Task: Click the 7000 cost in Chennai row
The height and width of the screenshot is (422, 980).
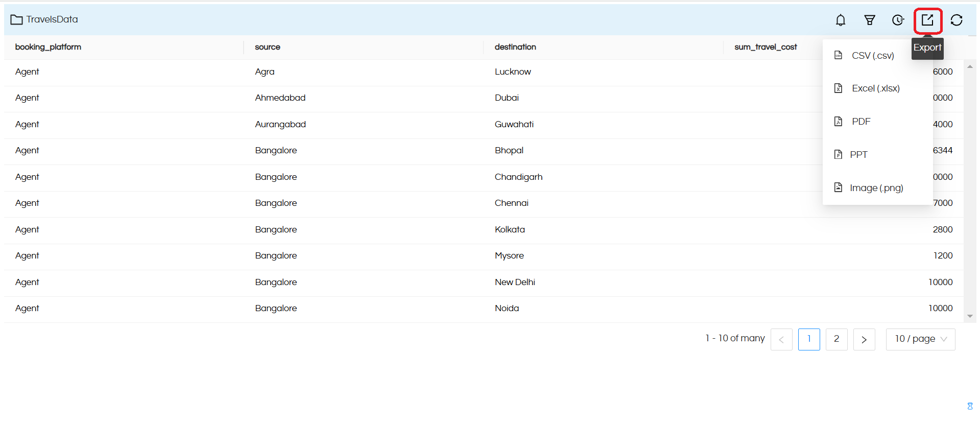Action: click(943, 203)
